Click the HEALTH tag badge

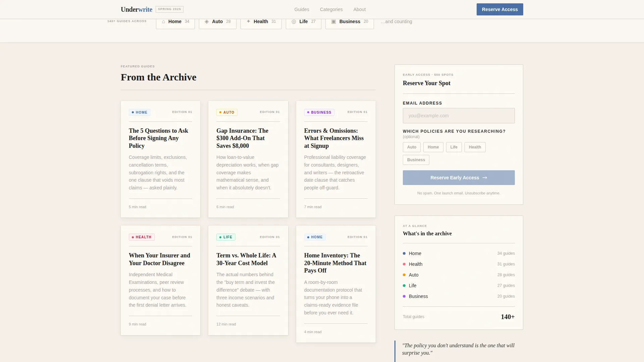pos(142,237)
